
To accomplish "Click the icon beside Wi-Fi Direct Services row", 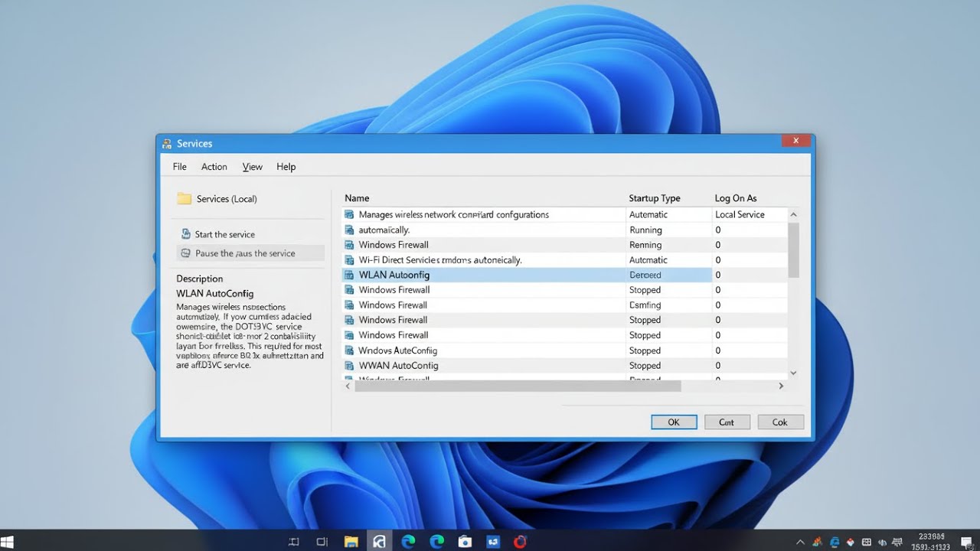I will click(x=350, y=260).
